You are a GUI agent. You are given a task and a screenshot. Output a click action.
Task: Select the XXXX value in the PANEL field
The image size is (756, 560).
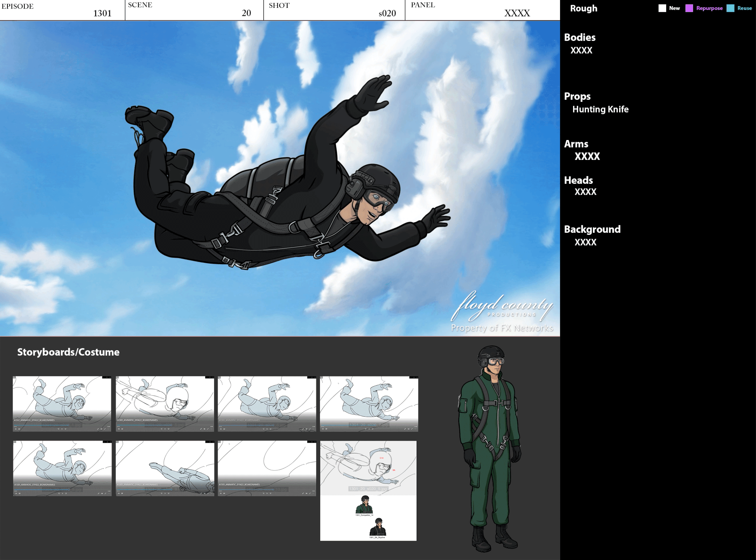[517, 13]
